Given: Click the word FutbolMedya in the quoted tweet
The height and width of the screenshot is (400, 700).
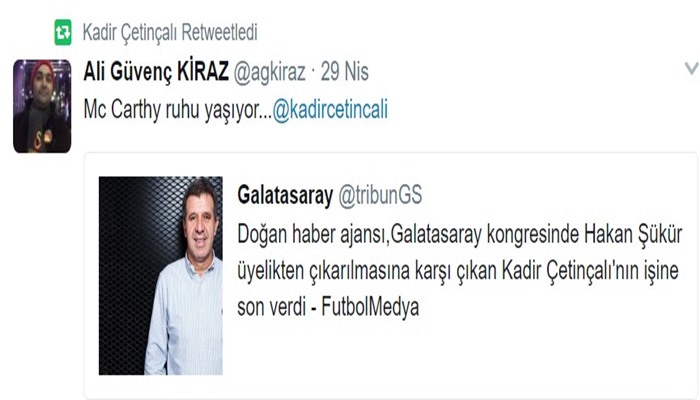Looking at the screenshot, I should pyautogui.click(x=370, y=307).
